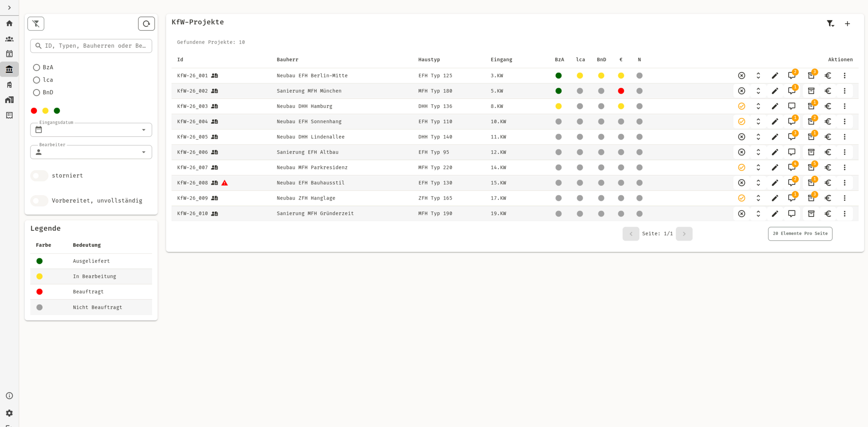The width and height of the screenshot is (868, 427).
Task: Open the filter menu in the KfW-Projekte header
Action: [830, 24]
